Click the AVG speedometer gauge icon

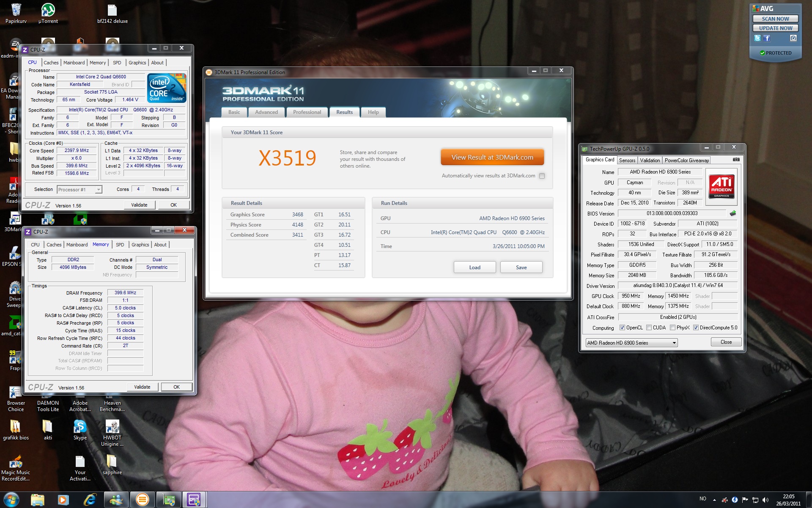click(x=793, y=38)
